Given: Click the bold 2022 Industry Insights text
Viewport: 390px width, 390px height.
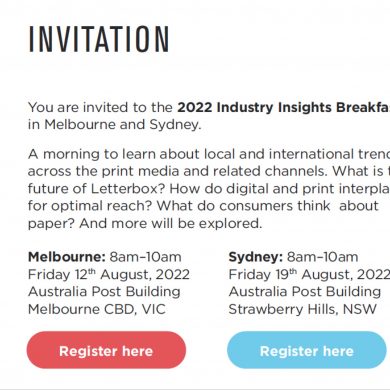Looking at the screenshot, I should [x=254, y=107].
